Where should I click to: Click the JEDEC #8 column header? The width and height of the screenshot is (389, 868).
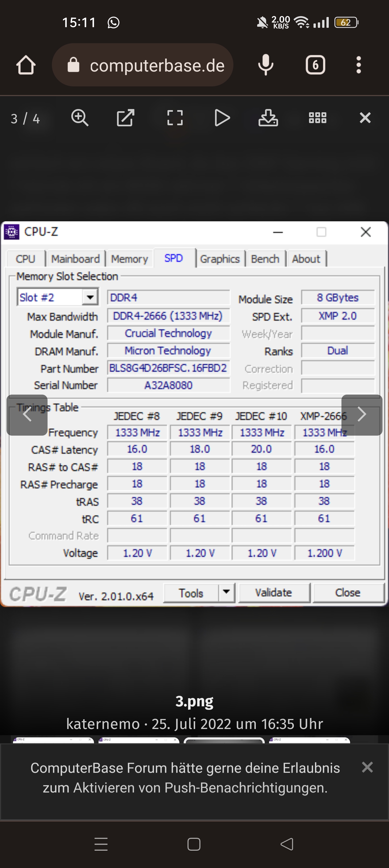137,416
